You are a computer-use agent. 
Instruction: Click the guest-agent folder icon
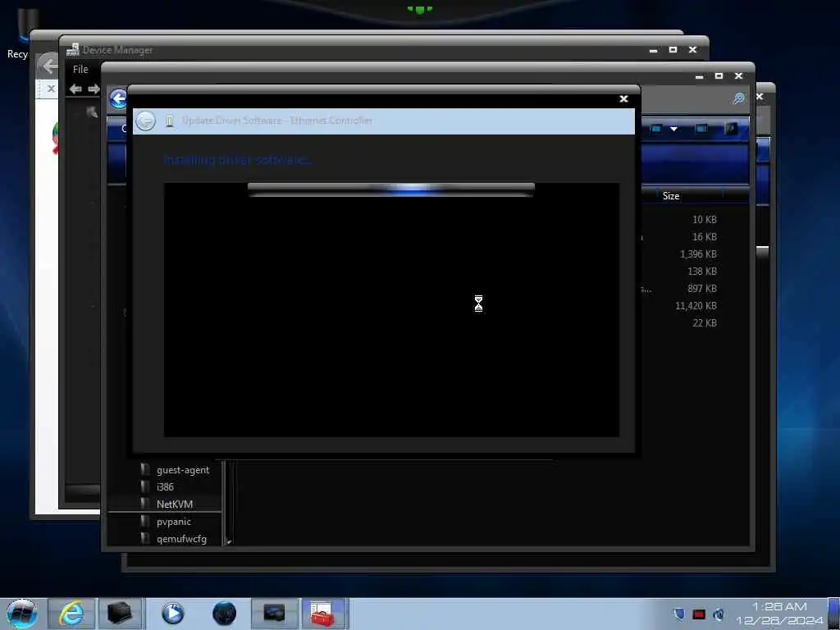click(144, 469)
